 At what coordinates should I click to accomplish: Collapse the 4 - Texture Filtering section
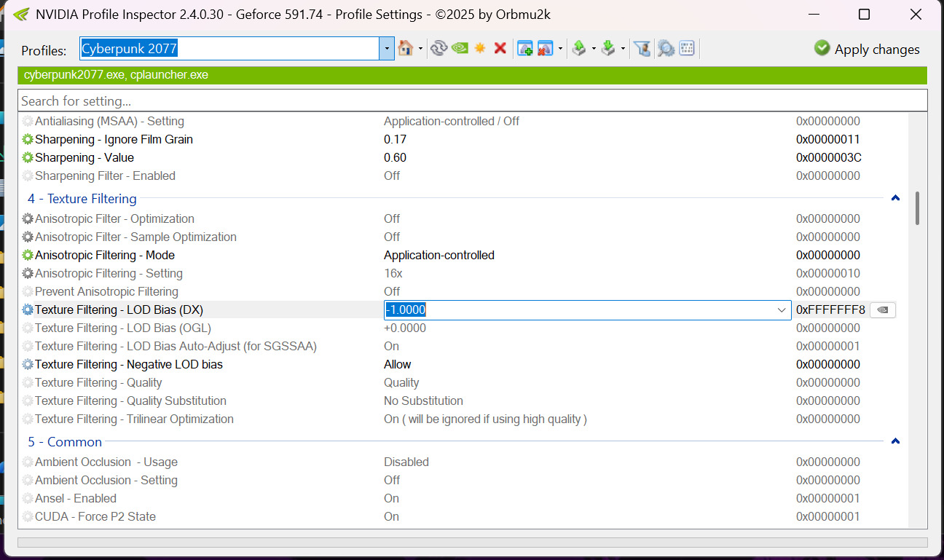(x=895, y=198)
